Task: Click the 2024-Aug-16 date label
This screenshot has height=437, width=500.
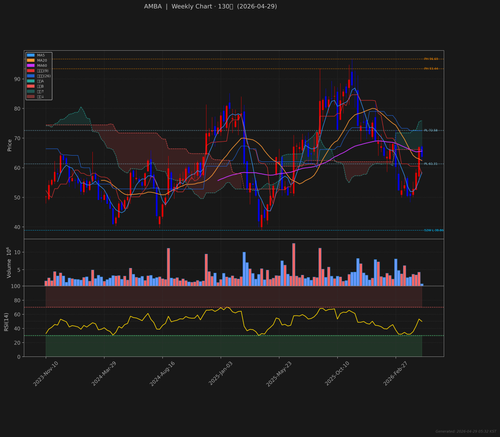Action: 162,374
